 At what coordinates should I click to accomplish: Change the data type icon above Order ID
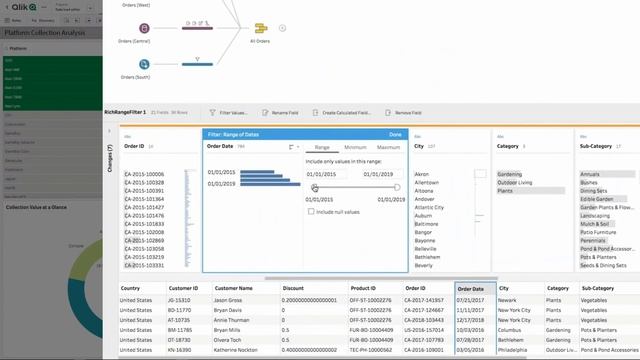click(127, 137)
